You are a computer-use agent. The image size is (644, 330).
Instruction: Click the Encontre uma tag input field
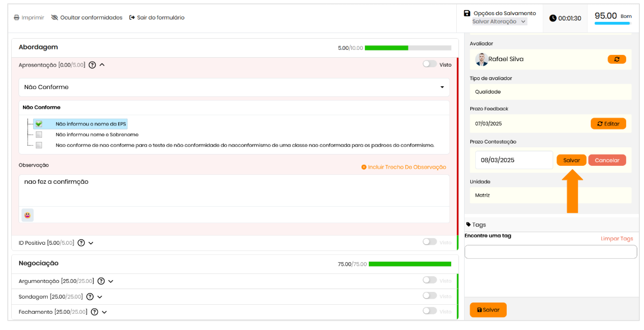(x=550, y=252)
